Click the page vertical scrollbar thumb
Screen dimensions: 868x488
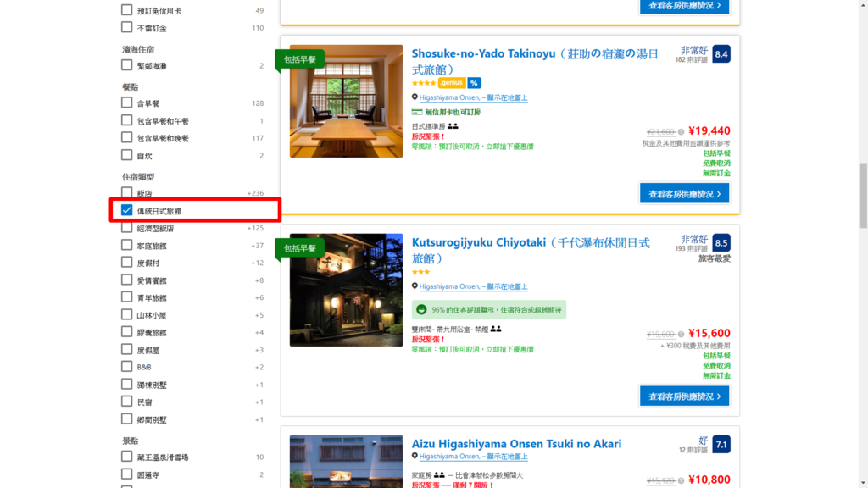863,196
